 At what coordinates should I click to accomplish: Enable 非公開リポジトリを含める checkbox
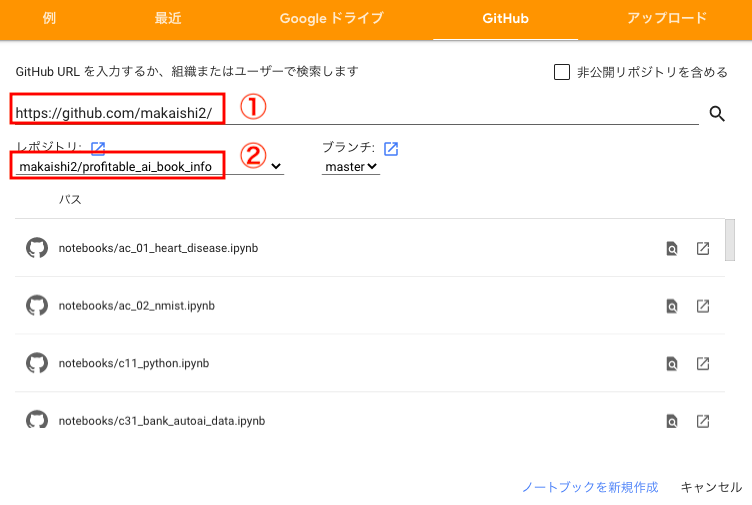(562, 72)
